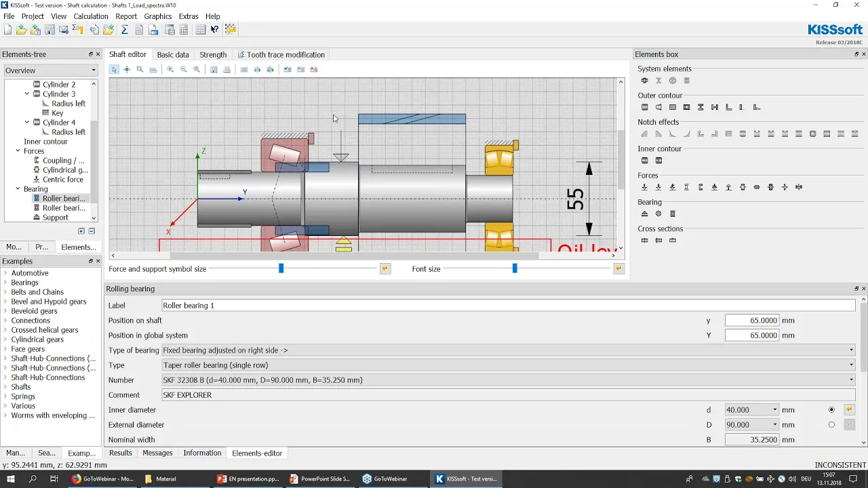This screenshot has height=488, width=868.
Task: Run calculation with the Sigma icon
Action: [124, 30]
